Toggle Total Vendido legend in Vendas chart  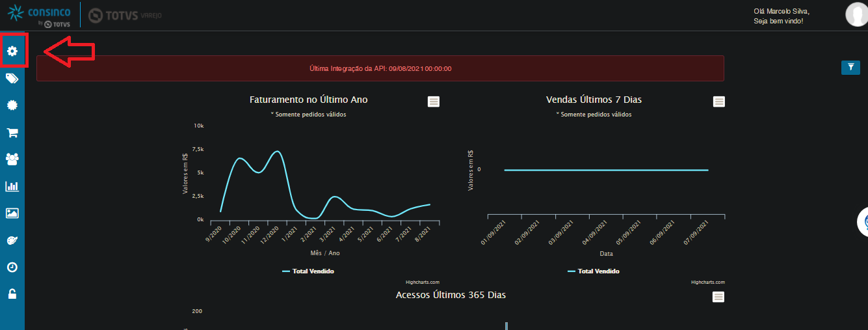tap(593, 271)
